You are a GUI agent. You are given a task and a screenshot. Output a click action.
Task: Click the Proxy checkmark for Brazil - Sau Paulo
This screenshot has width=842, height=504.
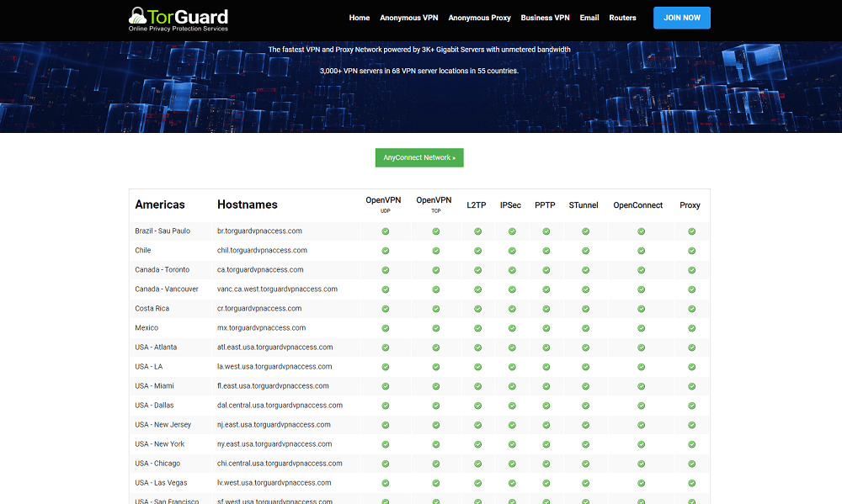click(x=691, y=231)
